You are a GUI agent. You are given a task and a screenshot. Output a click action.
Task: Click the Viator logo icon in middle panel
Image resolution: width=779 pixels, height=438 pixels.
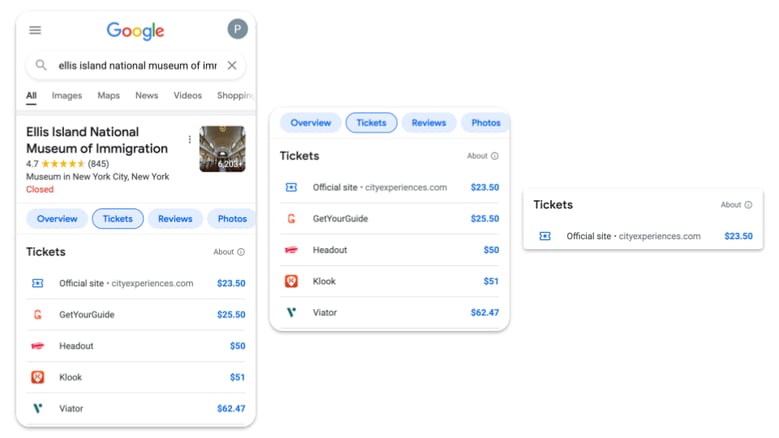291,312
